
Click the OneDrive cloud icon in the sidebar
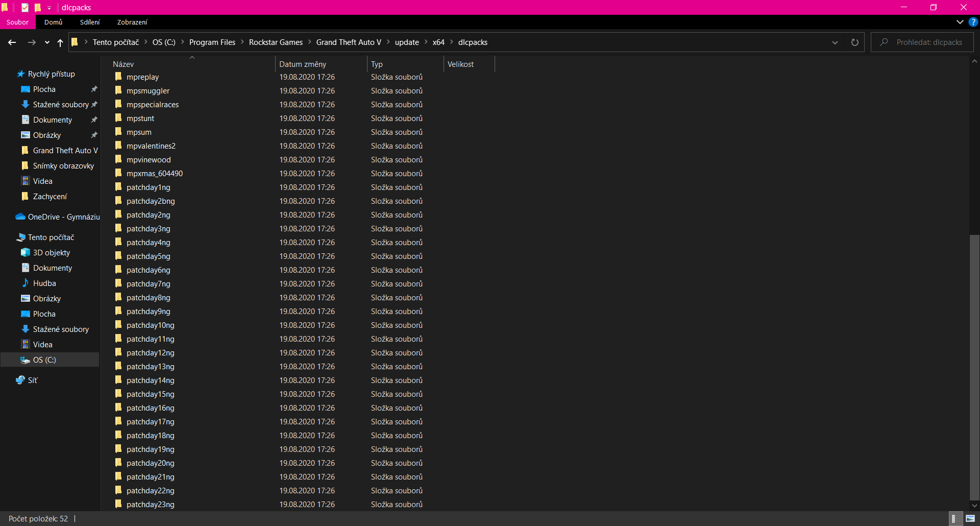19,217
